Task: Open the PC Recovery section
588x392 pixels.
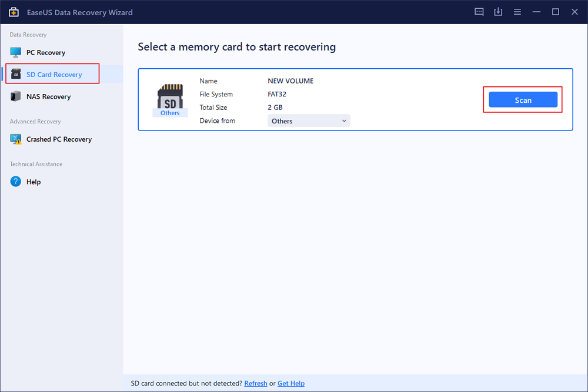Action: tap(45, 53)
